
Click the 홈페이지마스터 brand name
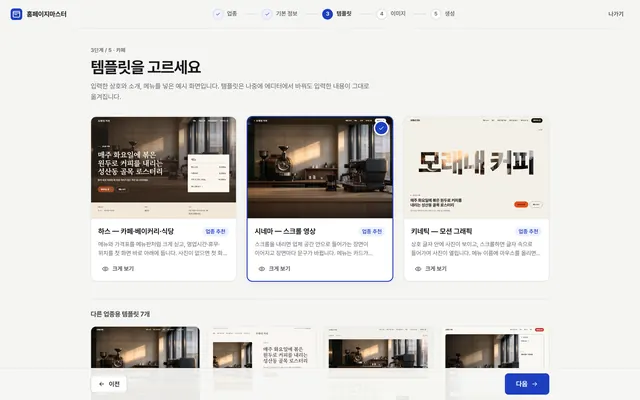point(46,14)
